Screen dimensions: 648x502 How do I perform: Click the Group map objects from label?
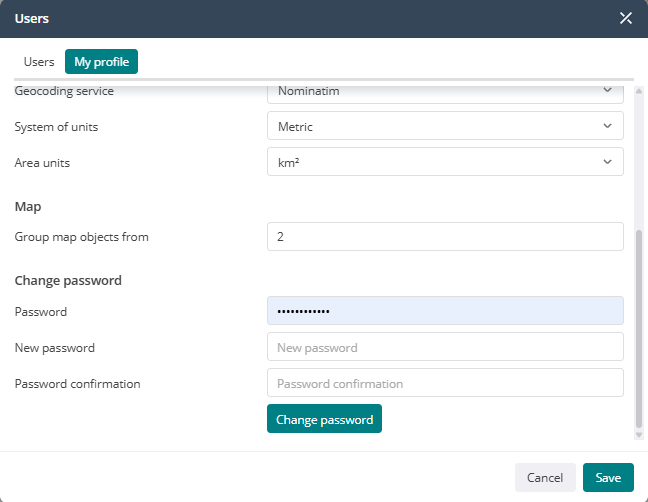coord(81,237)
